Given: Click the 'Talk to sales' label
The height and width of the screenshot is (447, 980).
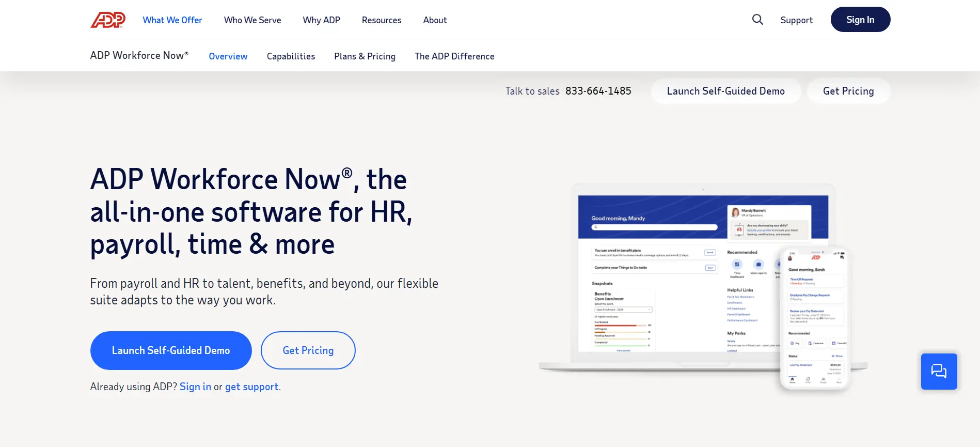Looking at the screenshot, I should point(532,91).
